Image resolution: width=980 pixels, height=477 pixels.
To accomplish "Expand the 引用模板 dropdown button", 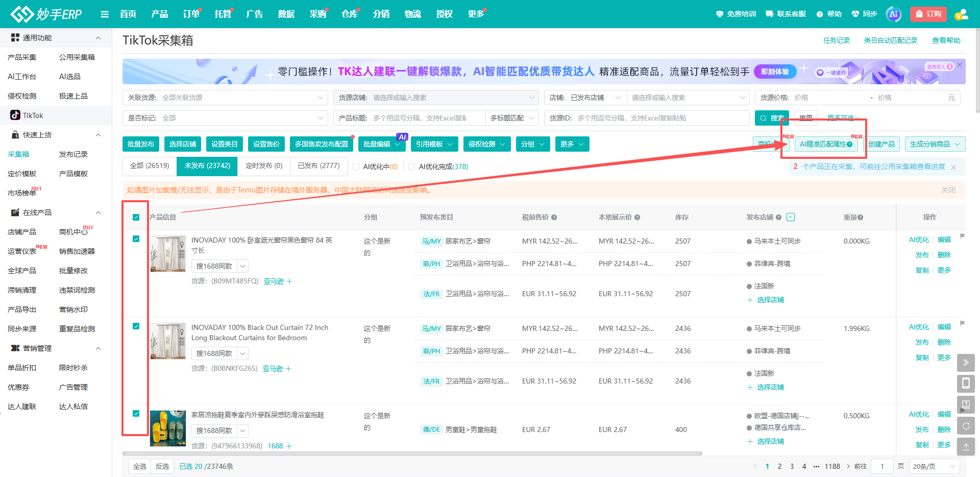I will tap(434, 144).
